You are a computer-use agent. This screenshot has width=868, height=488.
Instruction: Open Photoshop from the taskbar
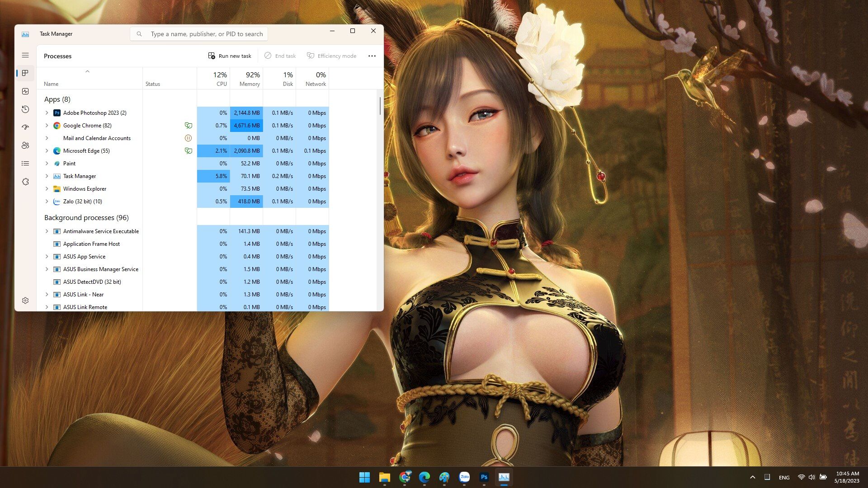(484, 477)
